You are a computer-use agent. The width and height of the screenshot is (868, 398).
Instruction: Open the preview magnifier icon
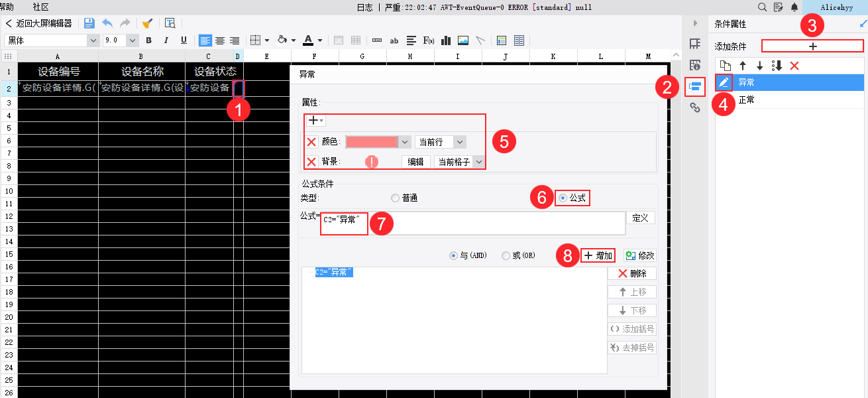170,23
